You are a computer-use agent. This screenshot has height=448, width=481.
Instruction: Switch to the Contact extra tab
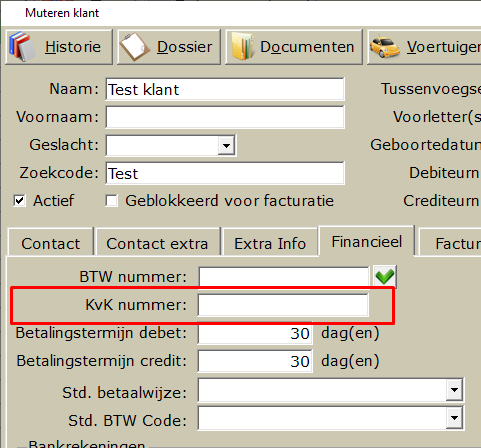pos(157,243)
